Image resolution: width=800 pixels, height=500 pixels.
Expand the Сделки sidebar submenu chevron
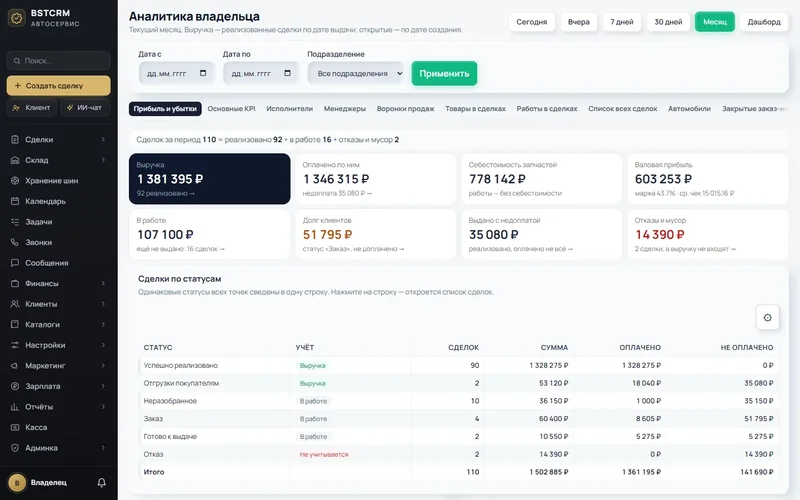click(x=103, y=139)
